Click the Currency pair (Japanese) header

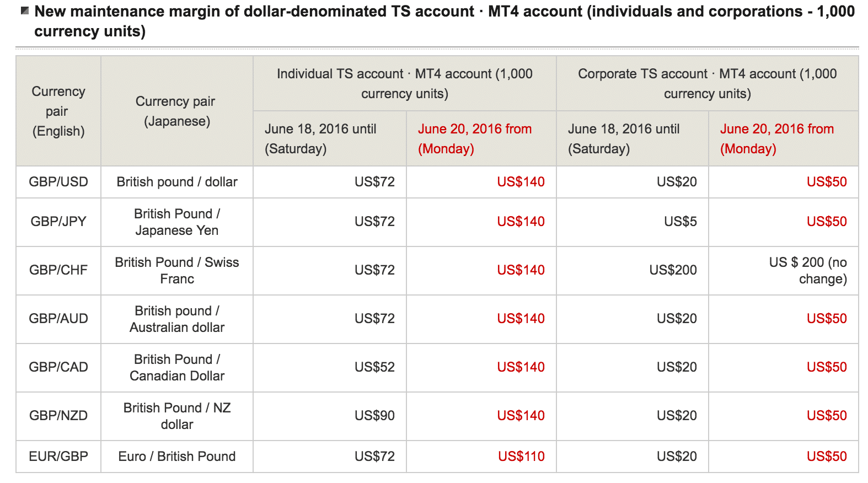[x=176, y=111]
